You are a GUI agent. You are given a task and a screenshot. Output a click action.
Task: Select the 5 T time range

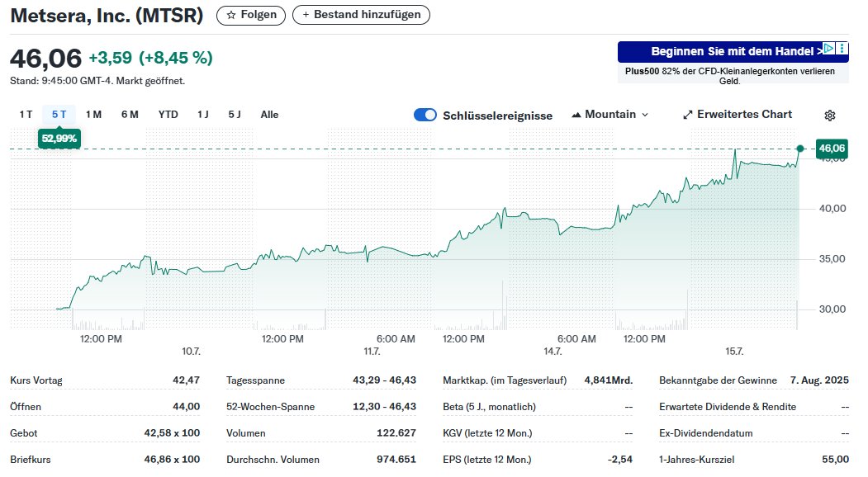[x=59, y=115]
